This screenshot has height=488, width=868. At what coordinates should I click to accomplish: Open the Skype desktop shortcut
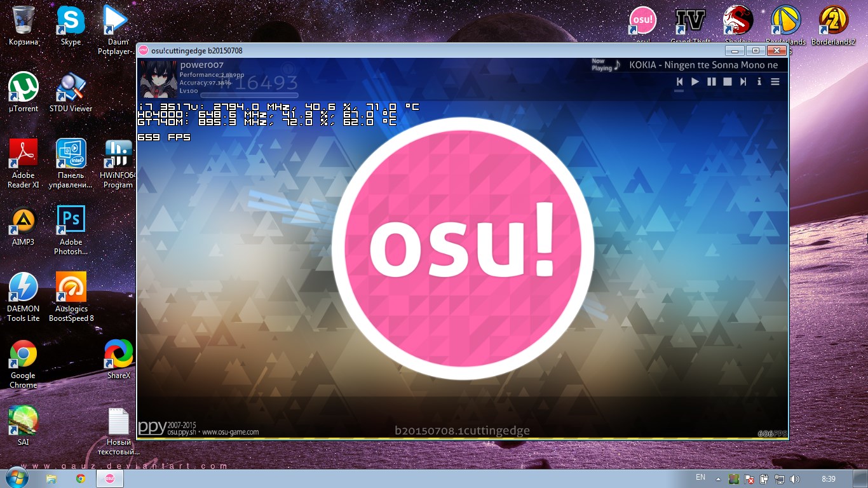[71, 25]
